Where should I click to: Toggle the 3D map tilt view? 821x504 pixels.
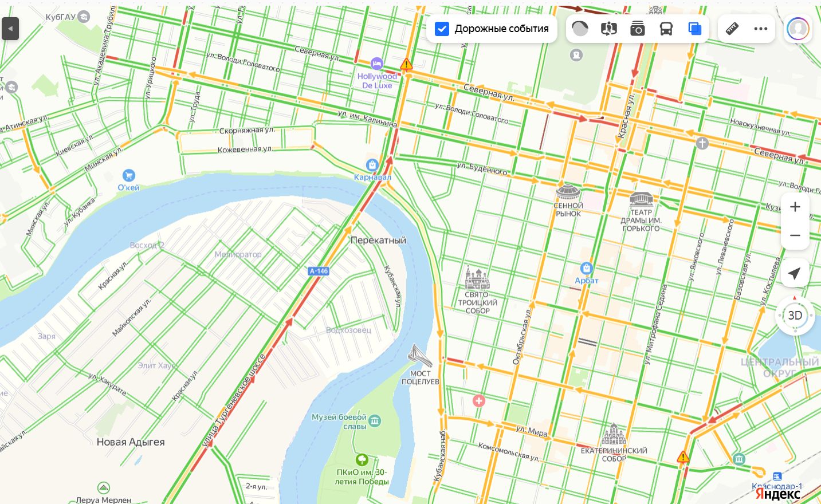(x=795, y=316)
